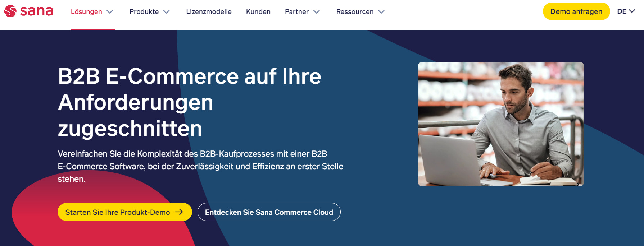The image size is (644, 246).
Task: Click the arrow icon in Produkt-Demo button
Action: tap(179, 212)
